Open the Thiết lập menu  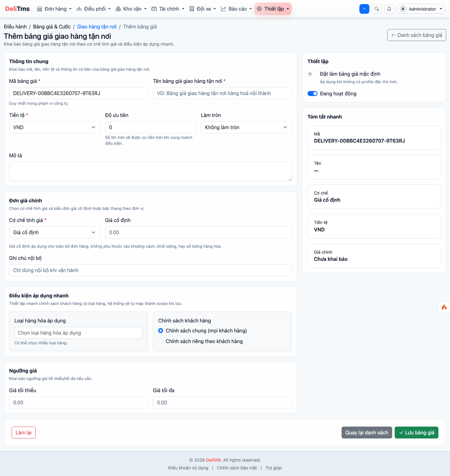[x=273, y=9]
